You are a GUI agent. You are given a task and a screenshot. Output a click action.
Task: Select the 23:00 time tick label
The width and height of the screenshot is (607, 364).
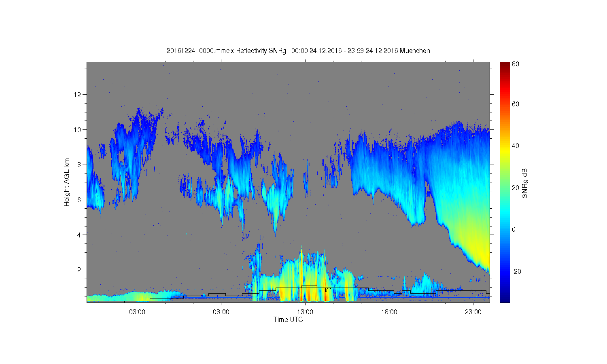[473, 312]
